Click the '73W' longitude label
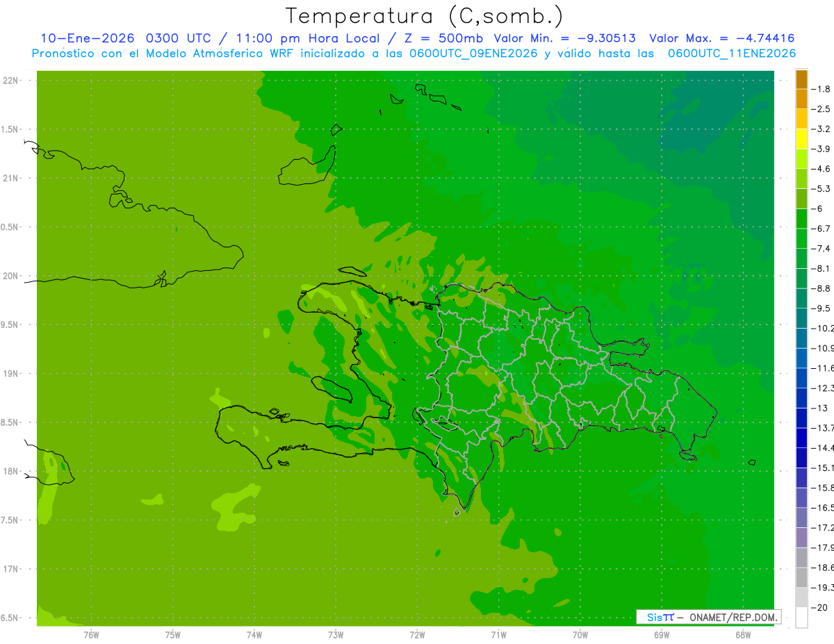 (336, 634)
